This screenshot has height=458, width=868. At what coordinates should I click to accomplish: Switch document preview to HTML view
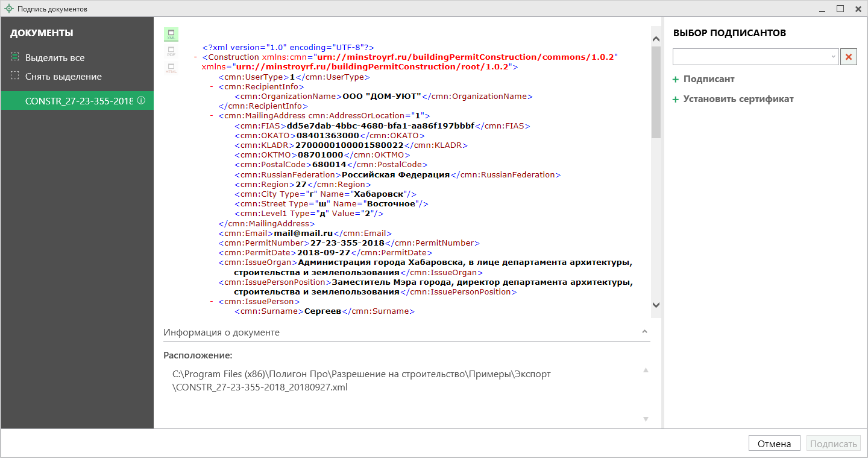[x=171, y=68]
